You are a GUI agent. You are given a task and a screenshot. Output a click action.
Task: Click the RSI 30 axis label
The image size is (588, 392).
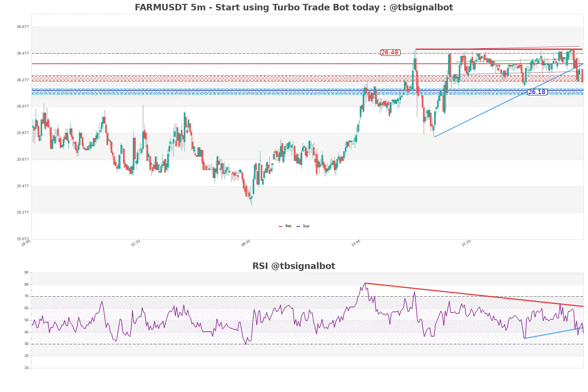click(26, 344)
